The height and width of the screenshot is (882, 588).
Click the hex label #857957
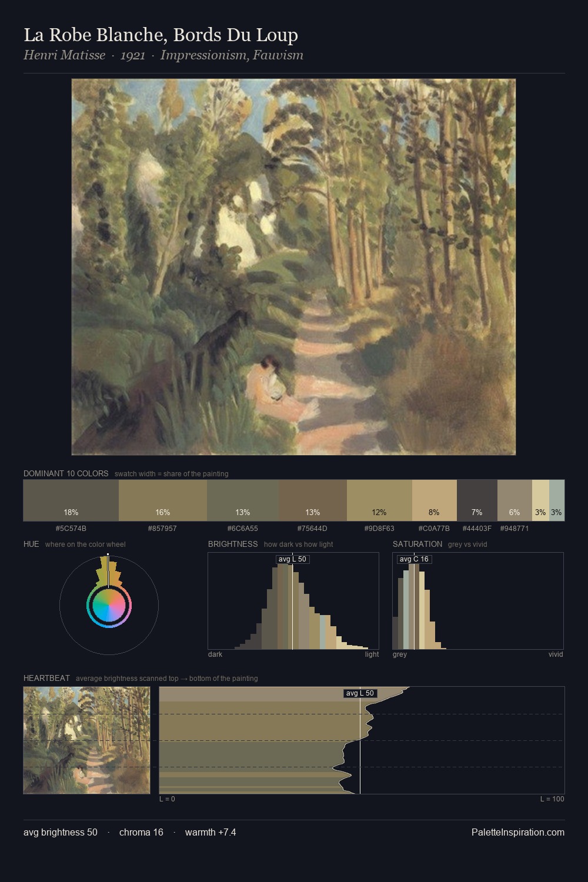pyautogui.click(x=162, y=529)
